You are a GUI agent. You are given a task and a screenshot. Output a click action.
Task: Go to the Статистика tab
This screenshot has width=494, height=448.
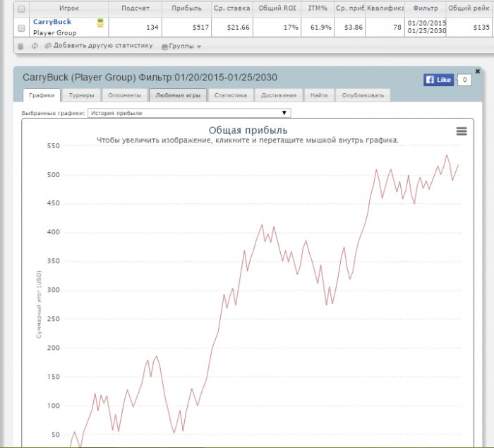[x=229, y=95]
